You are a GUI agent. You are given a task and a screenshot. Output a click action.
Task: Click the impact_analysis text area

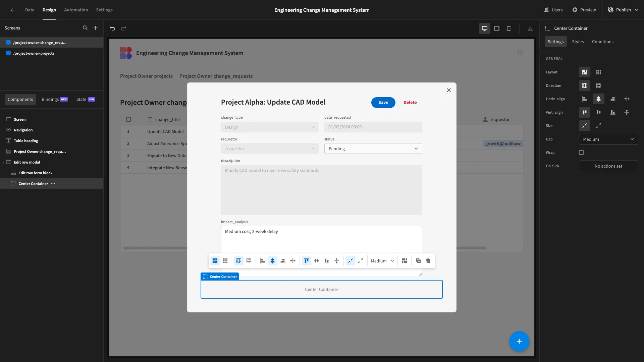pos(321,251)
